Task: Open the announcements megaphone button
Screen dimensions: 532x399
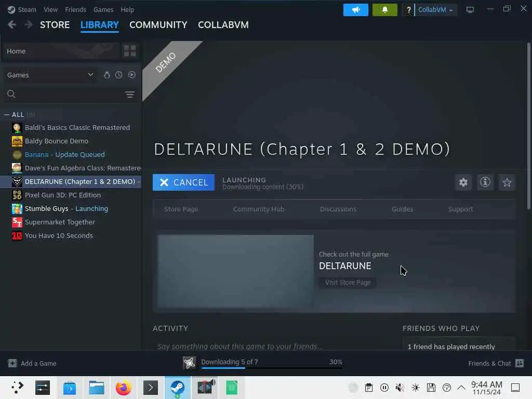Action: click(x=355, y=10)
